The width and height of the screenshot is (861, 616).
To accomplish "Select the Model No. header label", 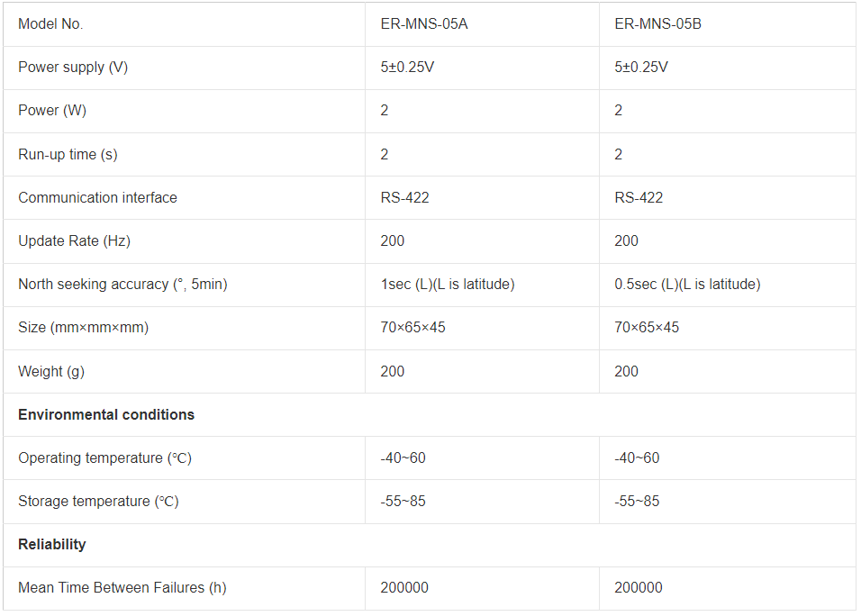I will [50, 24].
